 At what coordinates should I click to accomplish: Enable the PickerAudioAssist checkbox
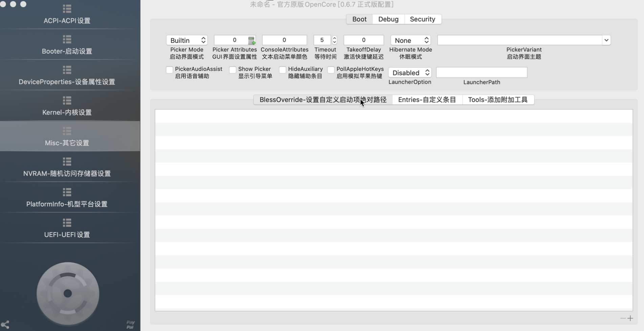click(170, 70)
